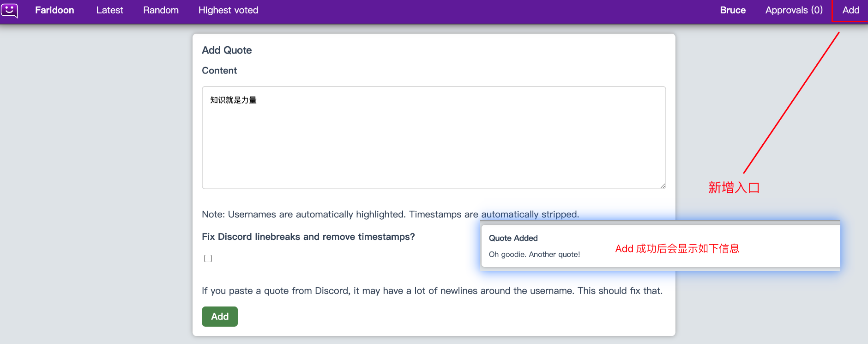Open Approvals (0) page
The height and width of the screenshot is (344, 868).
click(794, 10)
